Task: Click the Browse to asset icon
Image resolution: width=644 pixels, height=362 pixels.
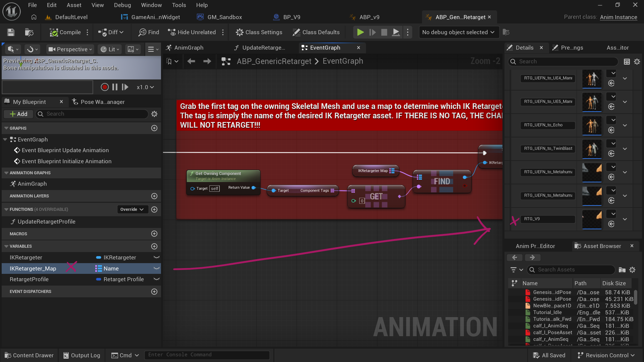Action: (29, 32)
